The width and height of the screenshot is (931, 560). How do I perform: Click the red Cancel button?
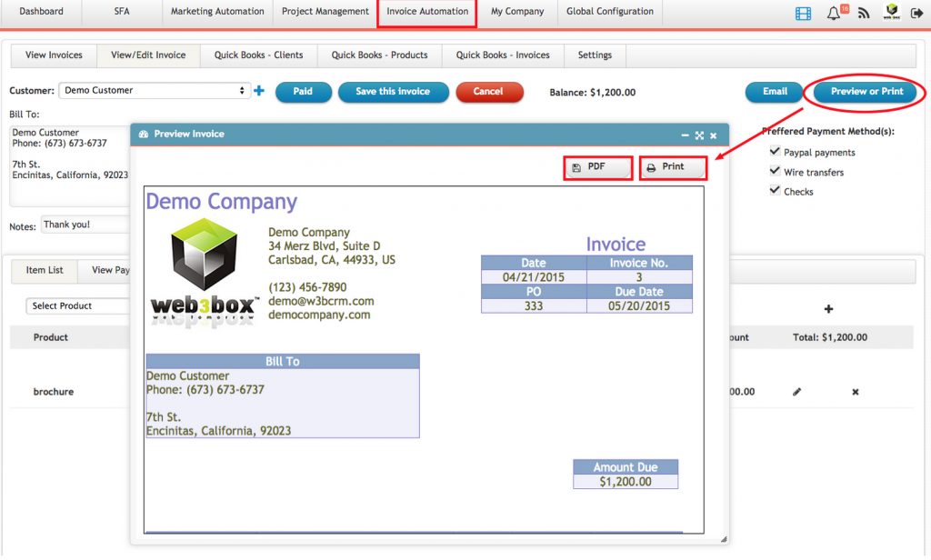pyautogui.click(x=488, y=92)
